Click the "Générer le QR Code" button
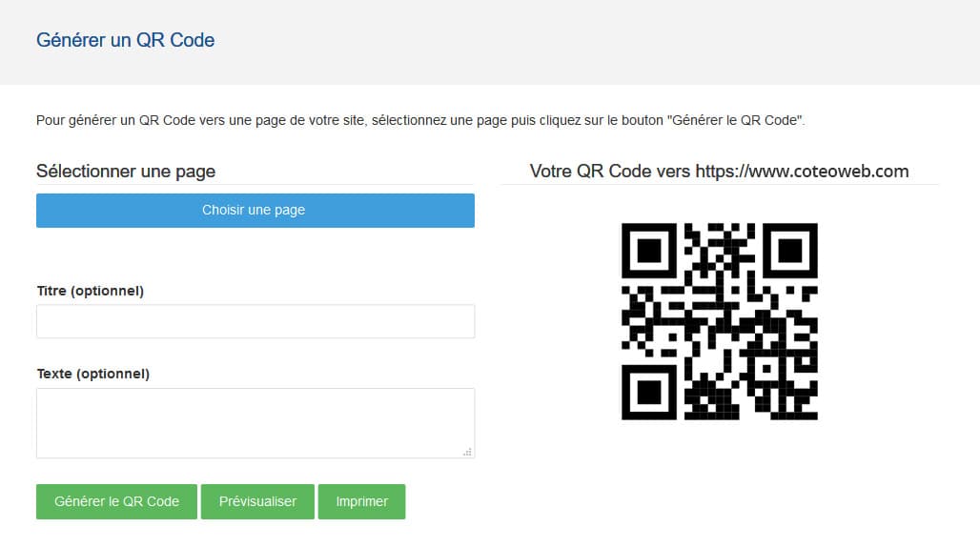980x548 pixels. pos(116,501)
